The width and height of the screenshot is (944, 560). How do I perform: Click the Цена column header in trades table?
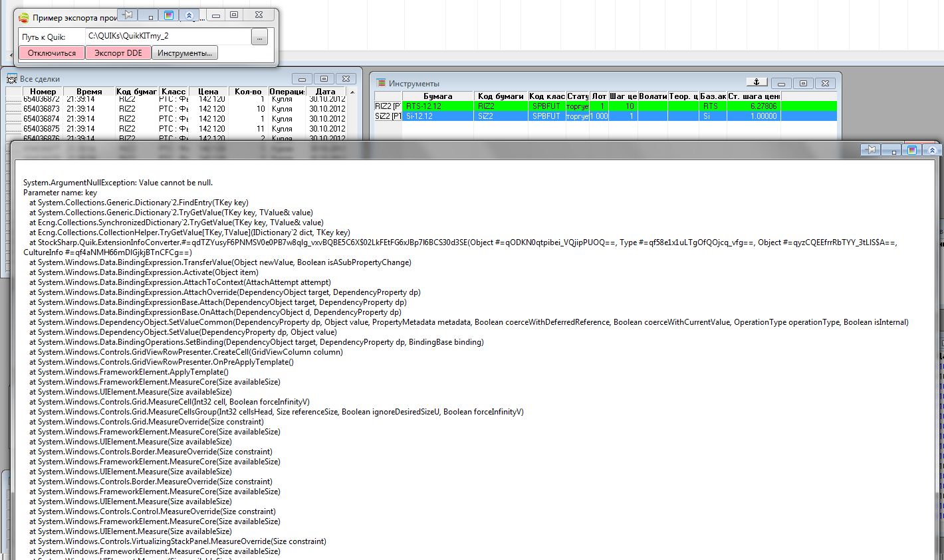pyautogui.click(x=208, y=92)
